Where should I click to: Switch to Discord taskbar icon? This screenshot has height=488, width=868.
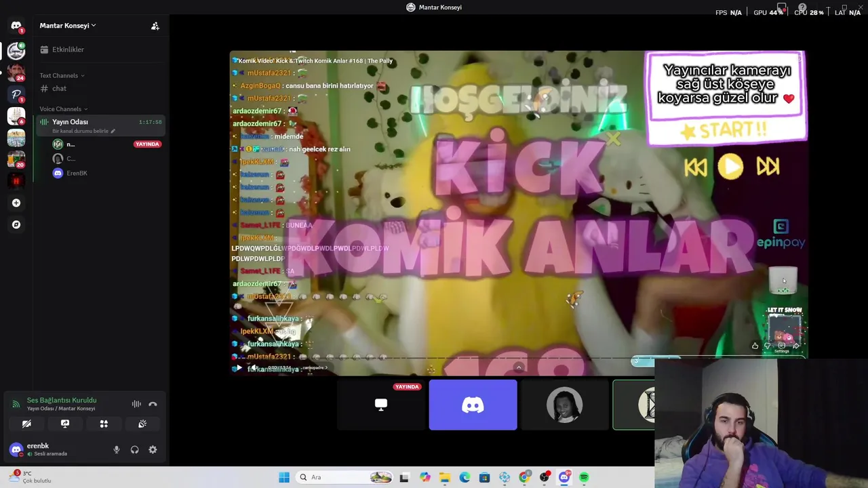[564, 477]
